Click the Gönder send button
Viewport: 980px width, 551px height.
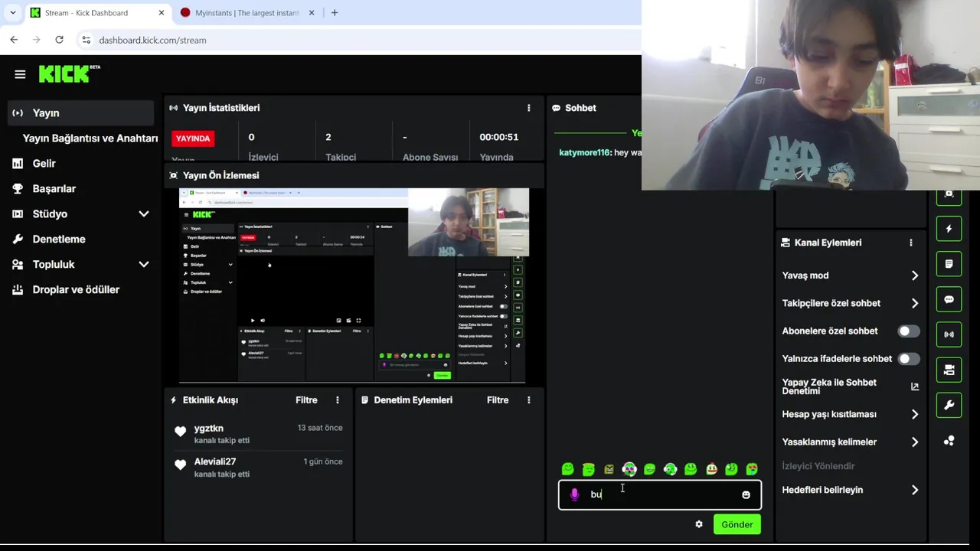coord(737,524)
